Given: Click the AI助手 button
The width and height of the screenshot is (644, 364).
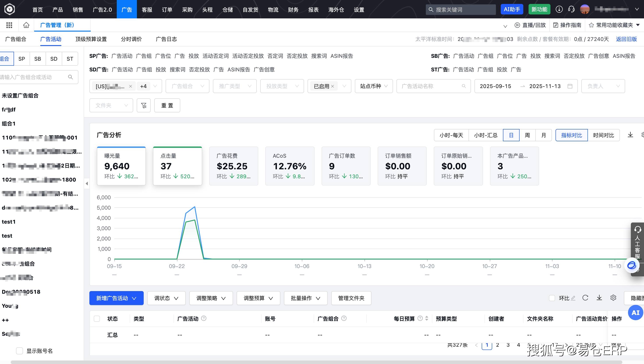Looking at the screenshot, I should [512, 9].
